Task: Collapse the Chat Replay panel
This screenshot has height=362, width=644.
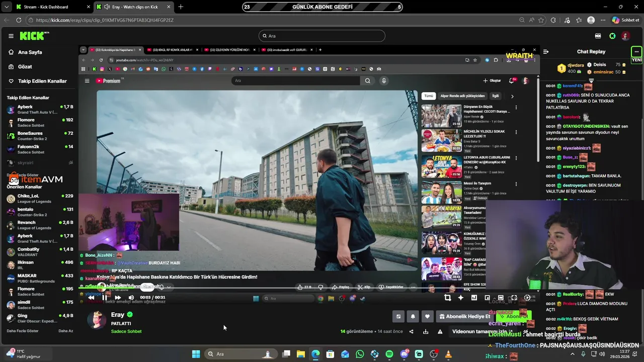Action: pos(546,51)
